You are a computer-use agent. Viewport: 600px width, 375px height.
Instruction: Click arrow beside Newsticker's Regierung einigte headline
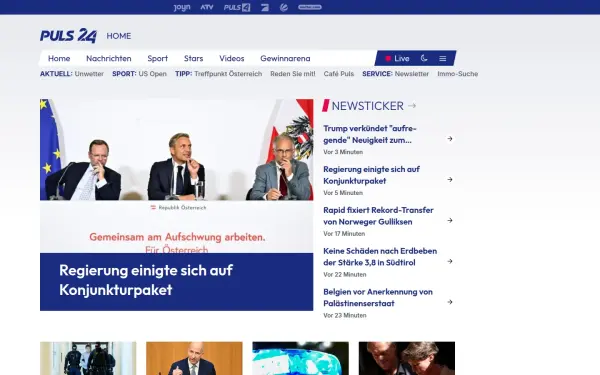[x=450, y=179]
